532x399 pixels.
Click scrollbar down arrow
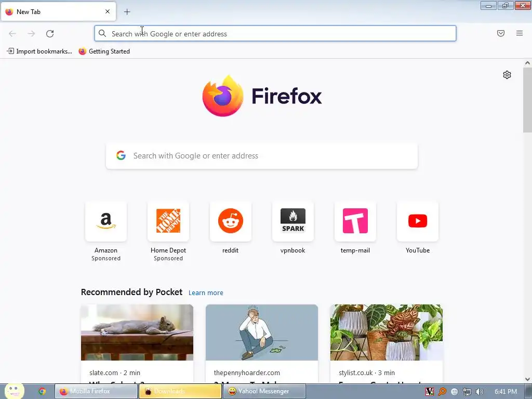pos(527,379)
